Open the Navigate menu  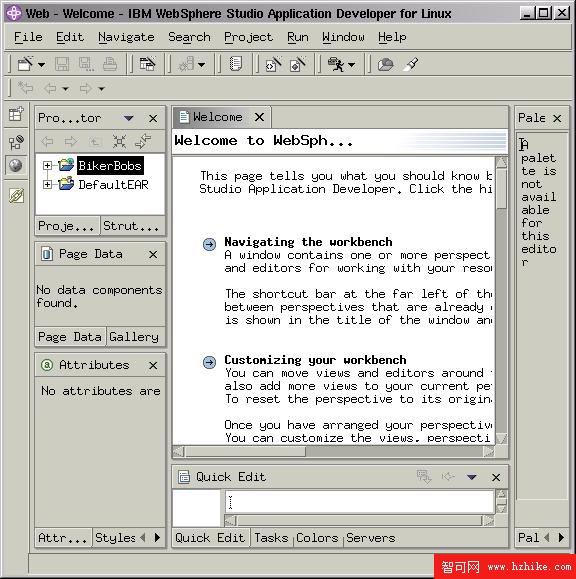pyautogui.click(x=126, y=37)
